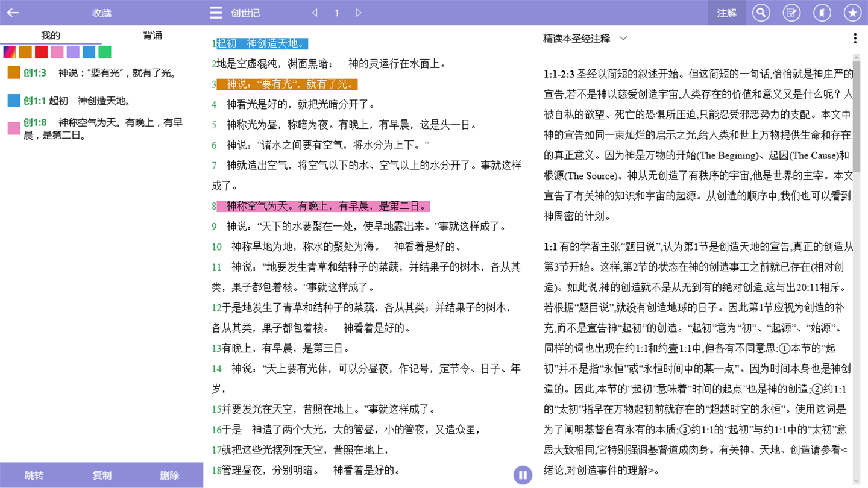The image size is (868, 488).
Task: Select verse 2 地是空虚混沌
Action: (329, 64)
